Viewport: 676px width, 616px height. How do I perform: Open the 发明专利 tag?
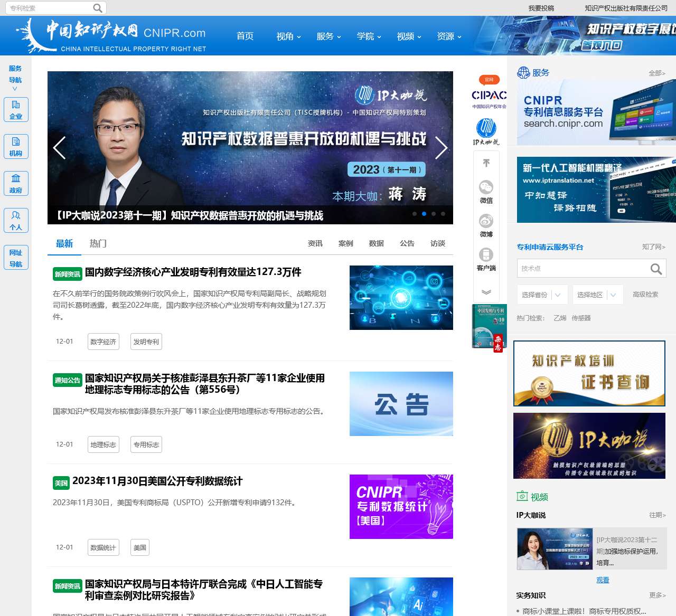pyautogui.click(x=146, y=342)
